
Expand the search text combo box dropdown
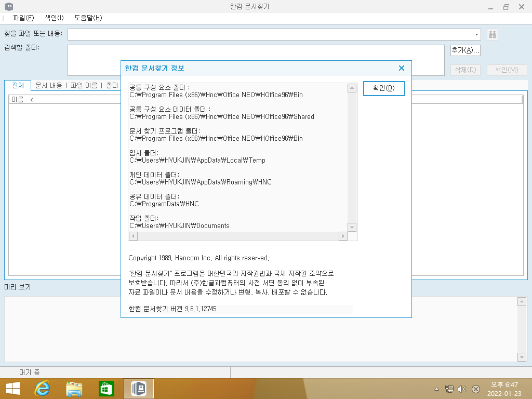click(476, 34)
